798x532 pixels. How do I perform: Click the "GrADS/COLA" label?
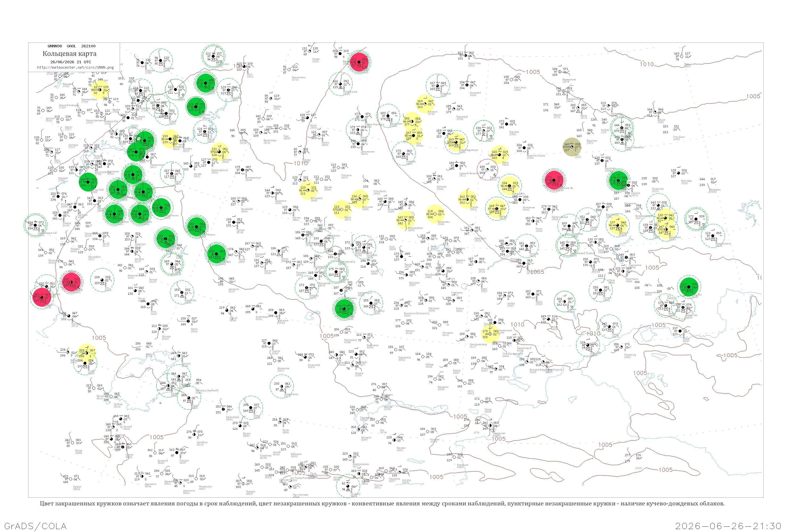coord(35,526)
